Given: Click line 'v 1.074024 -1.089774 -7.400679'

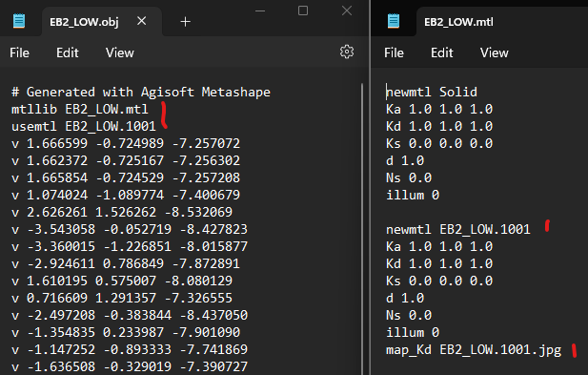Looking at the screenshot, I should (125, 196).
